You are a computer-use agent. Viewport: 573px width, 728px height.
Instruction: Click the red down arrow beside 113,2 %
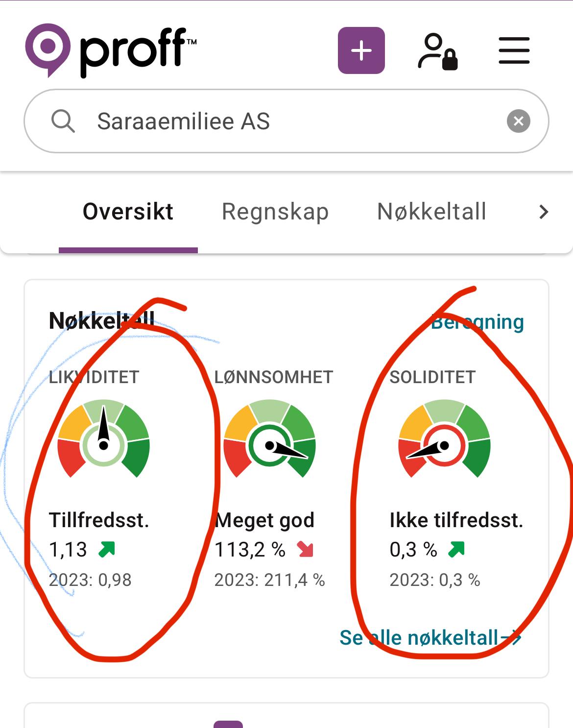(x=305, y=550)
